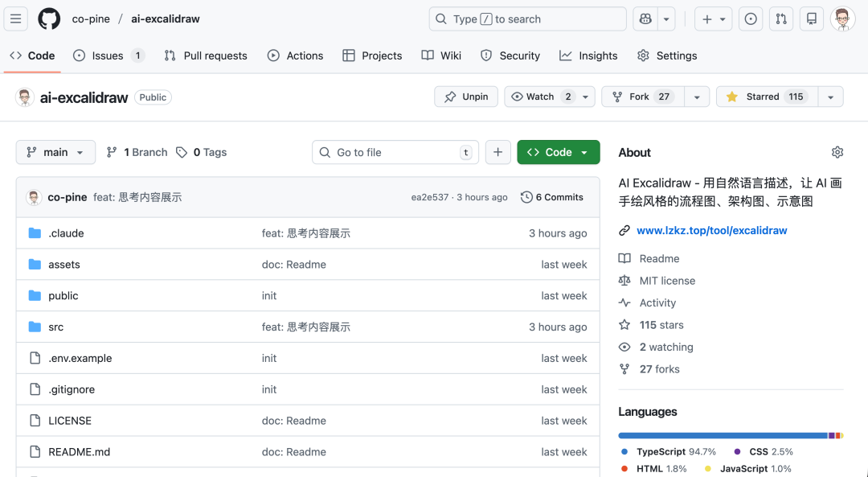868x477 pixels.
Task: Open the pull requests icon in header
Action: point(781,19)
